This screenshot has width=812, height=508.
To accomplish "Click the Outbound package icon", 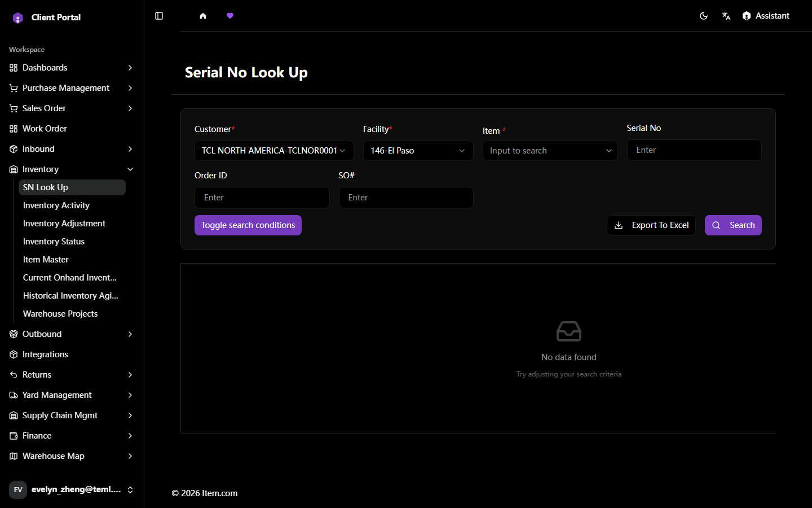I will point(14,334).
